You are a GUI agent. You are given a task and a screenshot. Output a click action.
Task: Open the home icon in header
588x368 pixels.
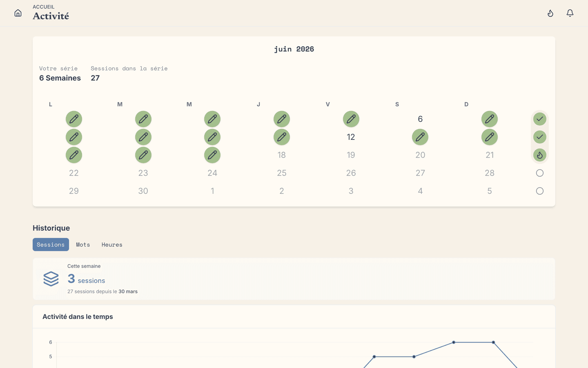click(x=18, y=13)
